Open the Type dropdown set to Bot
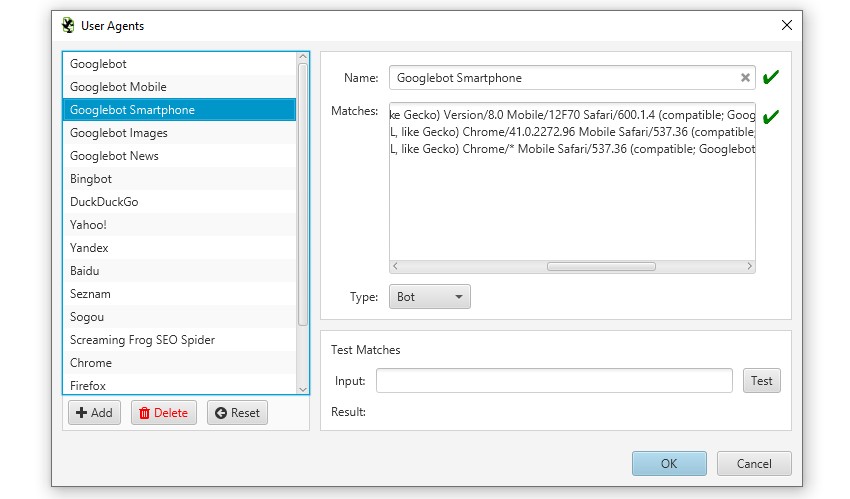The image size is (850, 499). (x=430, y=297)
